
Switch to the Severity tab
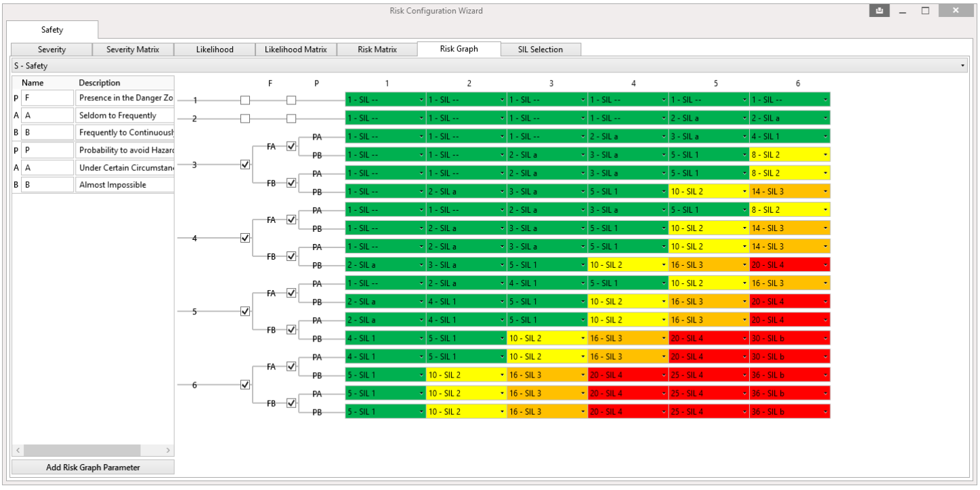tap(51, 49)
